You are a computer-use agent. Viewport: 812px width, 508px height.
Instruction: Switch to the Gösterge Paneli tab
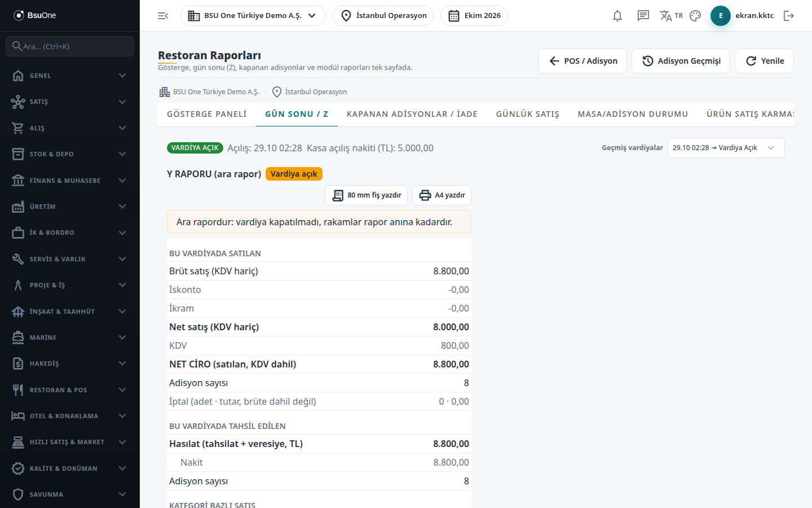pyautogui.click(x=207, y=114)
